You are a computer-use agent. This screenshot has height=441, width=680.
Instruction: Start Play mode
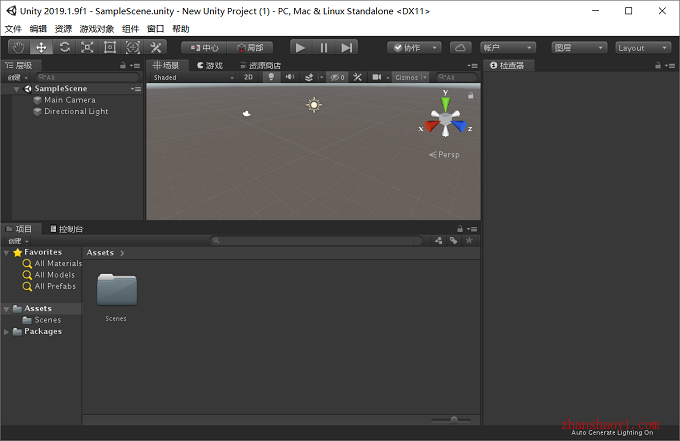click(301, 47)
